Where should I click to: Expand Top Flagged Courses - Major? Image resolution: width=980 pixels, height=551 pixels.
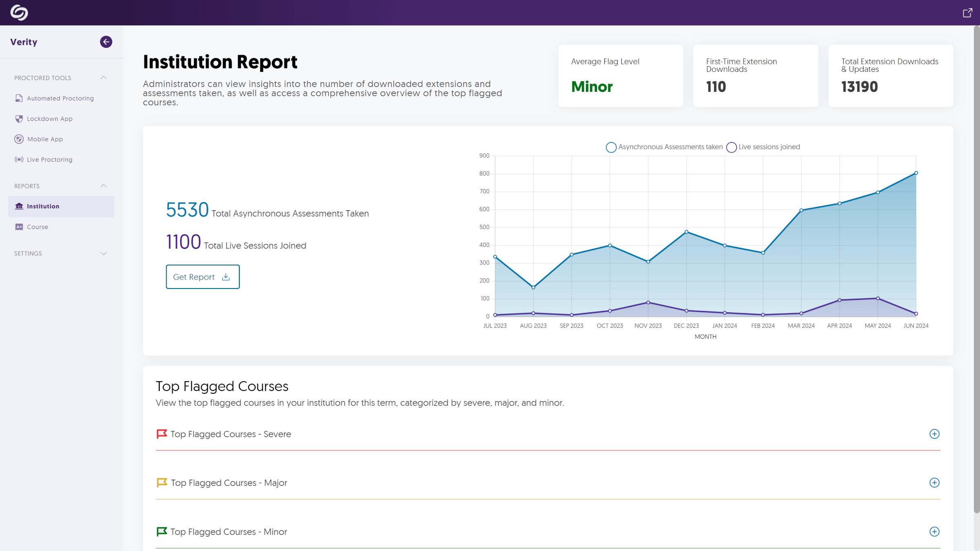(x=934, y=483)
